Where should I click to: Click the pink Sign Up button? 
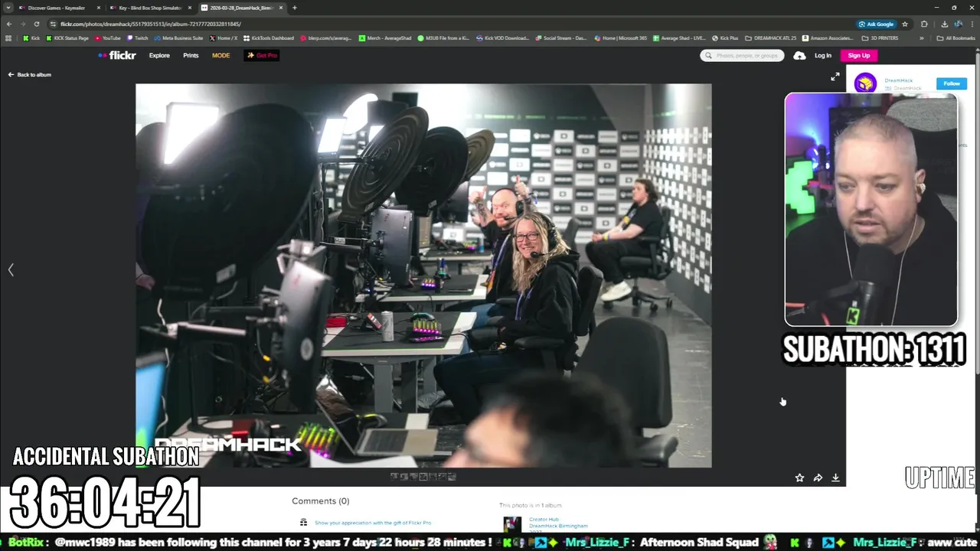(x=859, y=55)
